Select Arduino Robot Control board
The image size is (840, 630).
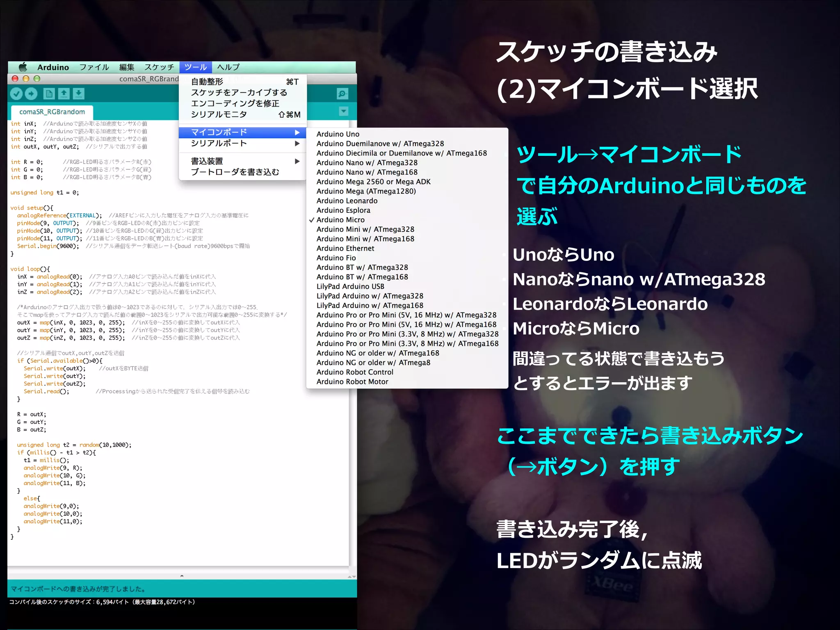(407, 372)
